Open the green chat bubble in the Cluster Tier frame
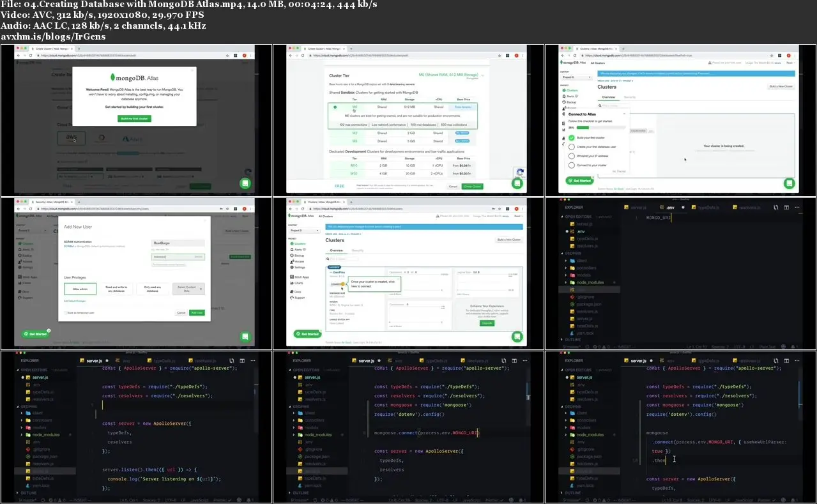Screen dimensions: 817x504 click(x=517, y=183)
